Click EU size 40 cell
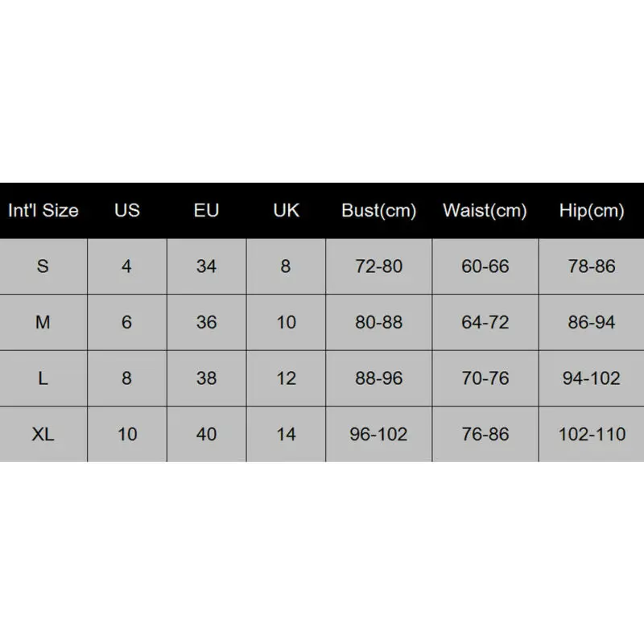Screen dimensions: 644x644 point(206,435)
